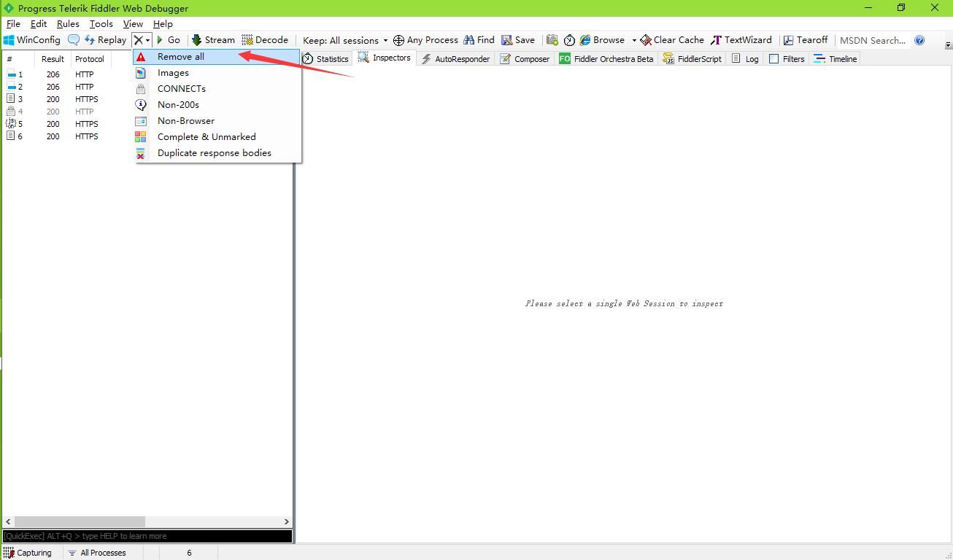Click the blue help icon
The height and width of the screenshot is (560, 953).
click(x=919, y=40)
